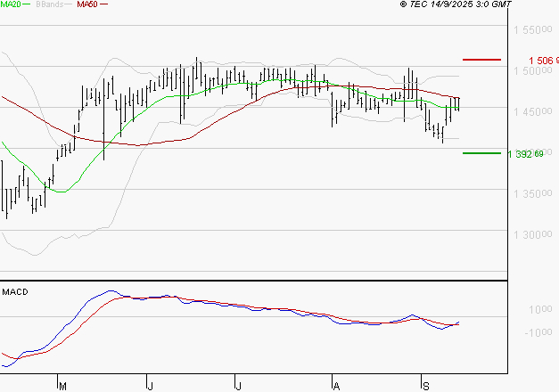Select the red resistance line marker
The image size is (559, 392).
pyautogui.click(x=482, y=60)
